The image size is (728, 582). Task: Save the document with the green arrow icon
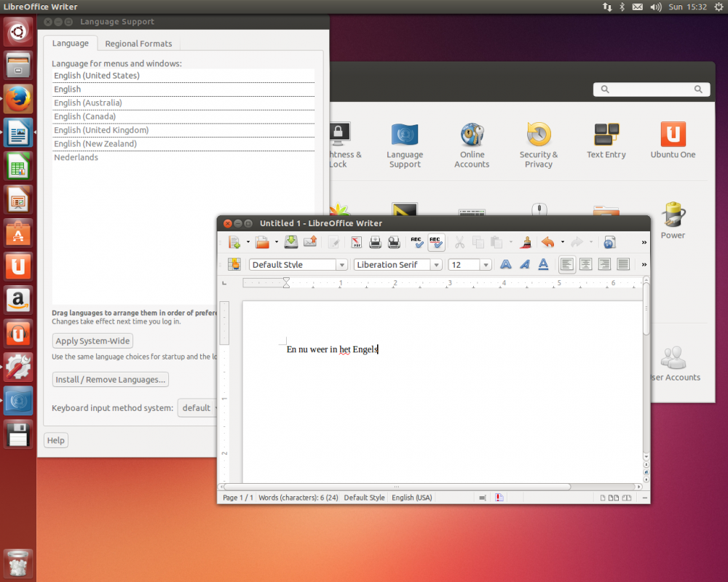[291, 242]
